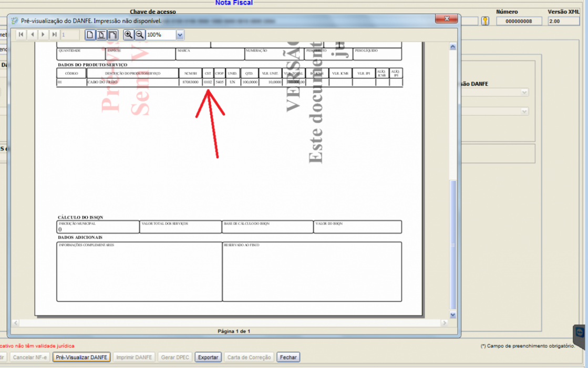588x368 pixels.
Task: Select actual size page view icon
Action: (x=90, y=35)
